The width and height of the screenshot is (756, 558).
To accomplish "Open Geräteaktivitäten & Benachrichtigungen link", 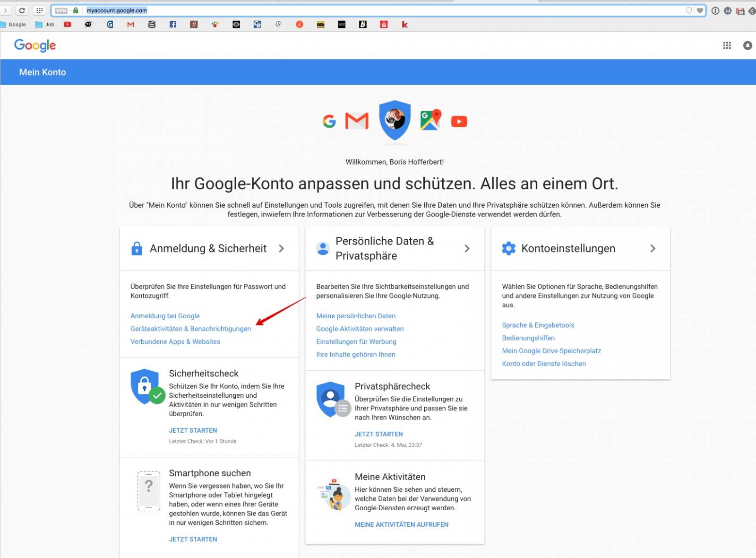I will tap(190, 329).
